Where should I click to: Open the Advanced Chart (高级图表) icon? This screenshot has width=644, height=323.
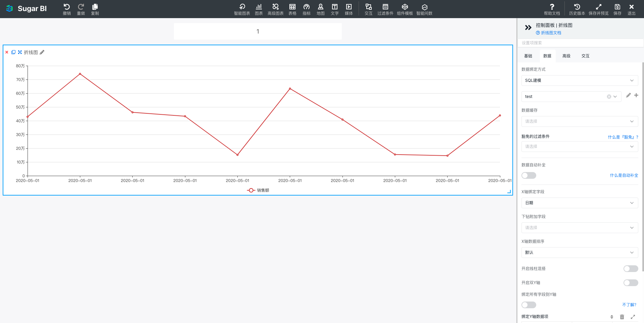[276, 7]
